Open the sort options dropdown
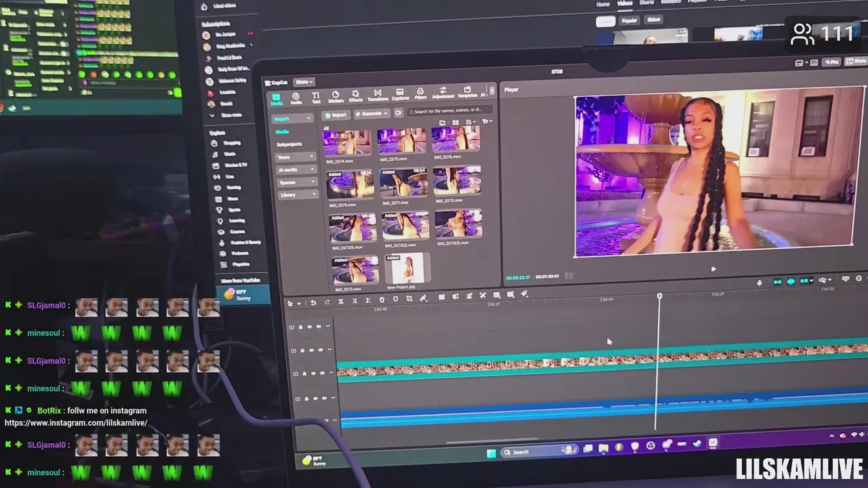 pos(470,122)
